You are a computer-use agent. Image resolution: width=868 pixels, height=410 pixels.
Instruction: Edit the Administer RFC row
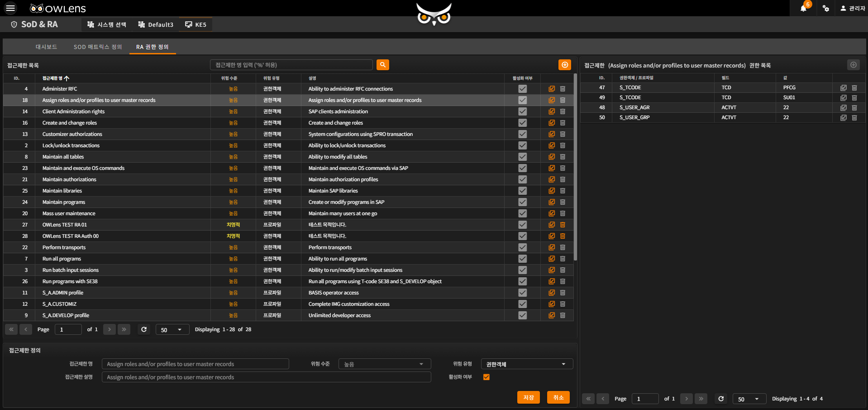coord(552,89)
